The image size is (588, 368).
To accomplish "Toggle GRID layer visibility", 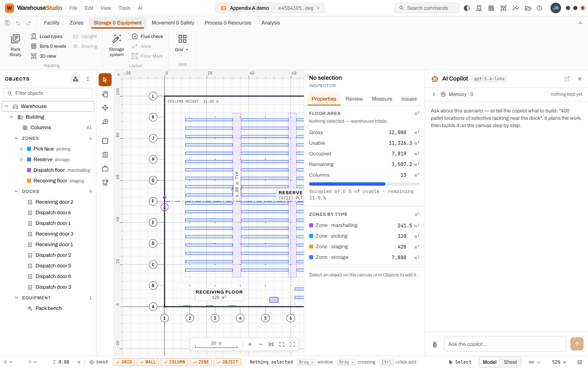I will pos(124,362).
